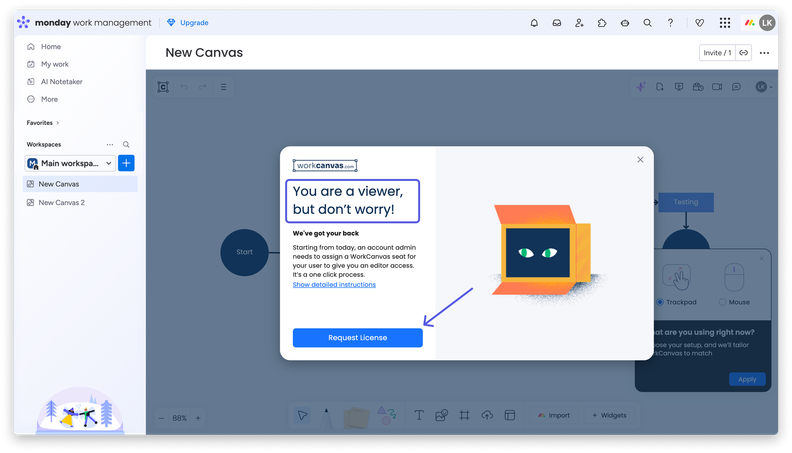Close the trackpad/mouse setup panel
Viewport: 792px width, 453px height.
pos(762,259)
